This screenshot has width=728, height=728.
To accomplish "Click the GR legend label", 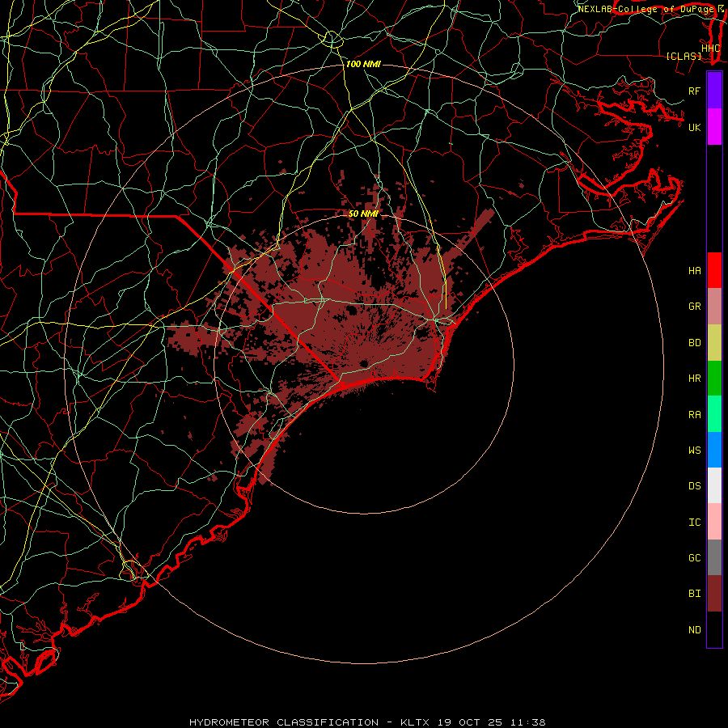I will 694,307.
